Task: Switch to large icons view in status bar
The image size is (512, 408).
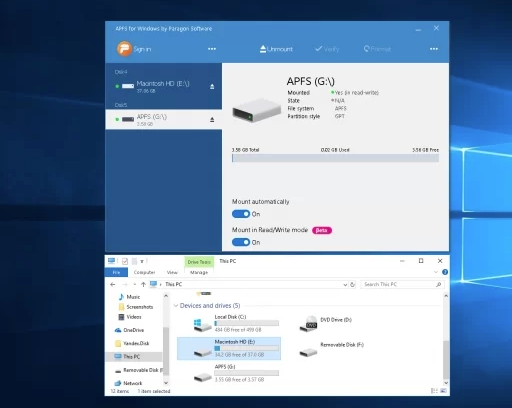Action: click(443, 391)
